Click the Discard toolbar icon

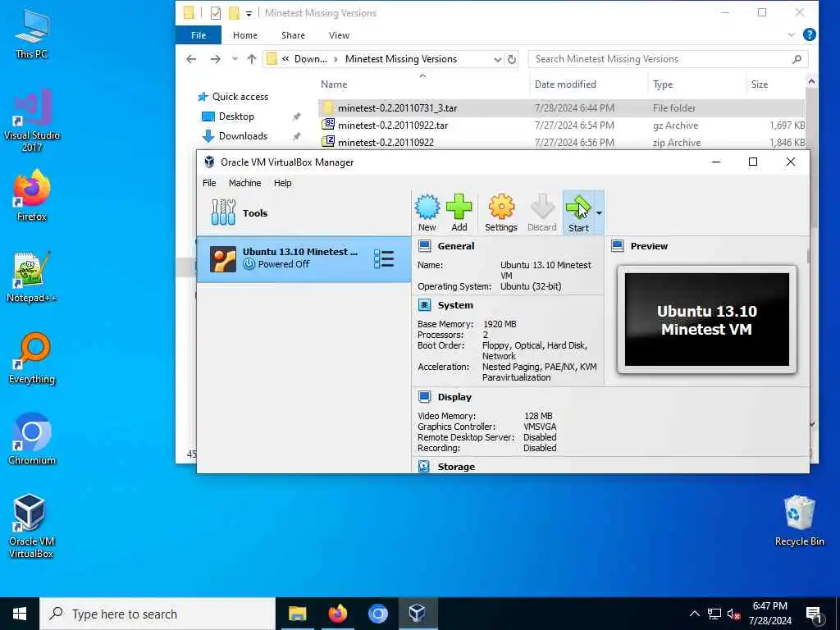click(x=541, y=212)
